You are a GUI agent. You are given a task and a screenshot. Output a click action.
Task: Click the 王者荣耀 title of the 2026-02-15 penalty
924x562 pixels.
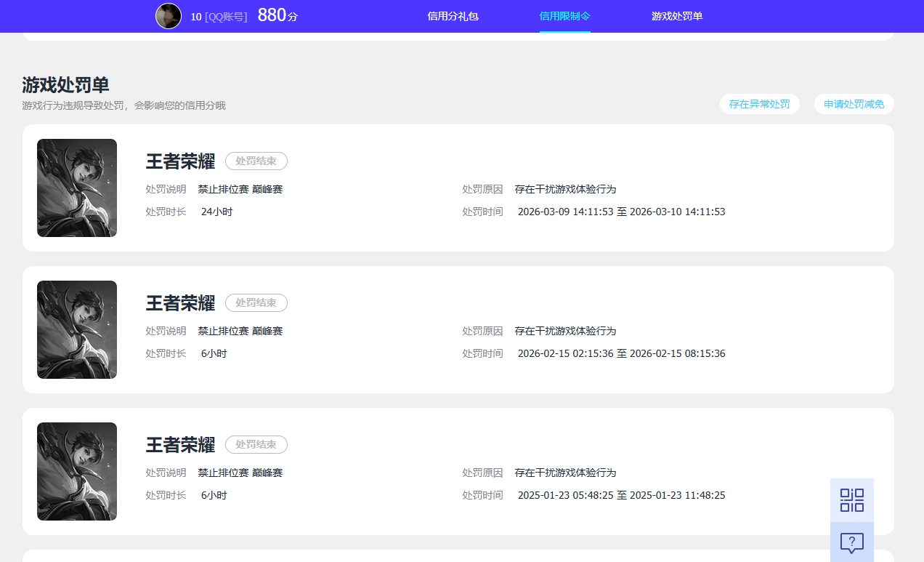[180, 303]
